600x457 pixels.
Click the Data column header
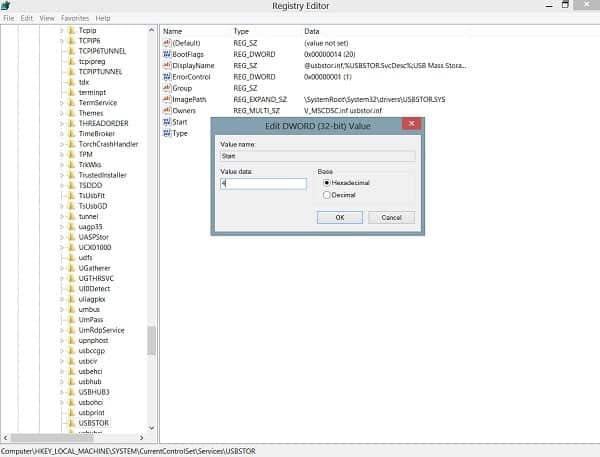[x=312, y=31]
